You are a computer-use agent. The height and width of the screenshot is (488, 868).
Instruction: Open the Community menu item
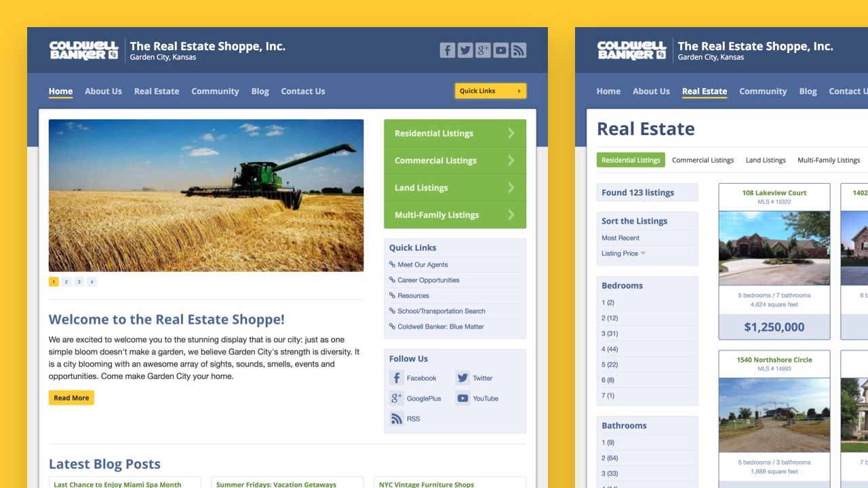tap(215, 91)
